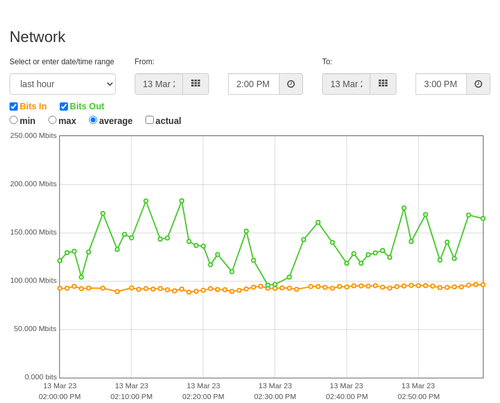Click the last orange Bits In data point
Image resolution: width=500 pixels, height=403 pixels.
click(x=483, y=285)
